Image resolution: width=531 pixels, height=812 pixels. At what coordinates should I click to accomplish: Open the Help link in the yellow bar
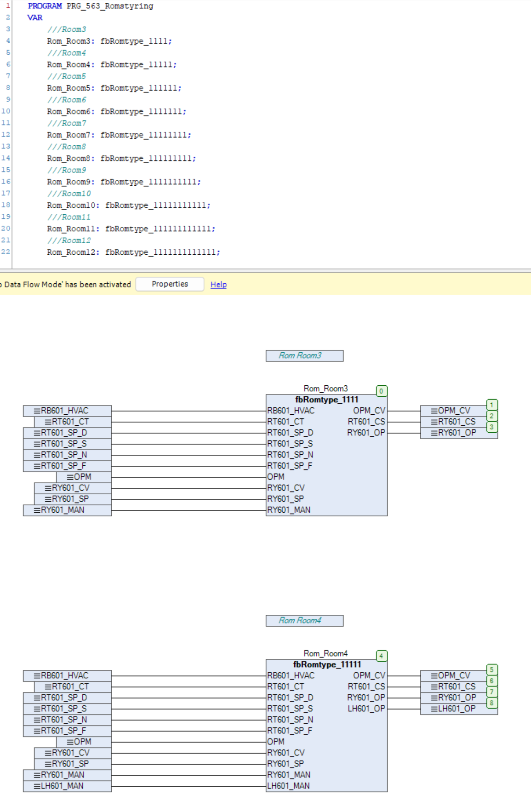coord(218,285)
